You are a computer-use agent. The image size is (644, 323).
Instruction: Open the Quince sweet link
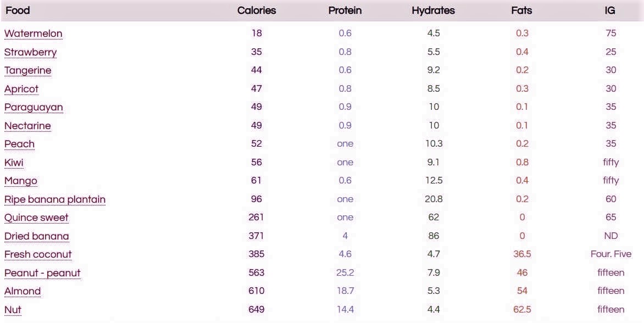click(x=37, y=218)
